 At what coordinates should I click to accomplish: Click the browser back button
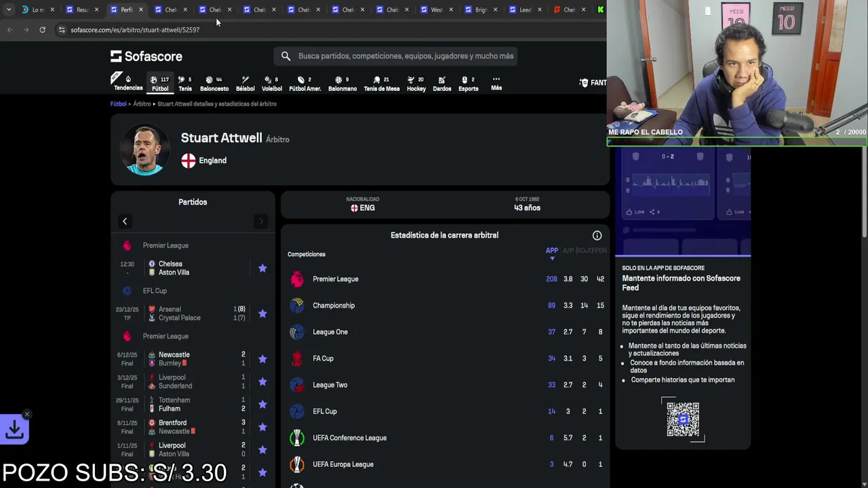coord(9,30)
